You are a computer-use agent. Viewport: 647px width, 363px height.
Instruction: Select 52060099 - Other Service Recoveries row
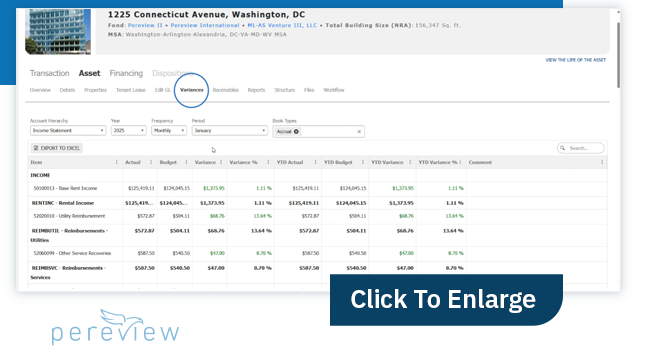pos(317,253)
